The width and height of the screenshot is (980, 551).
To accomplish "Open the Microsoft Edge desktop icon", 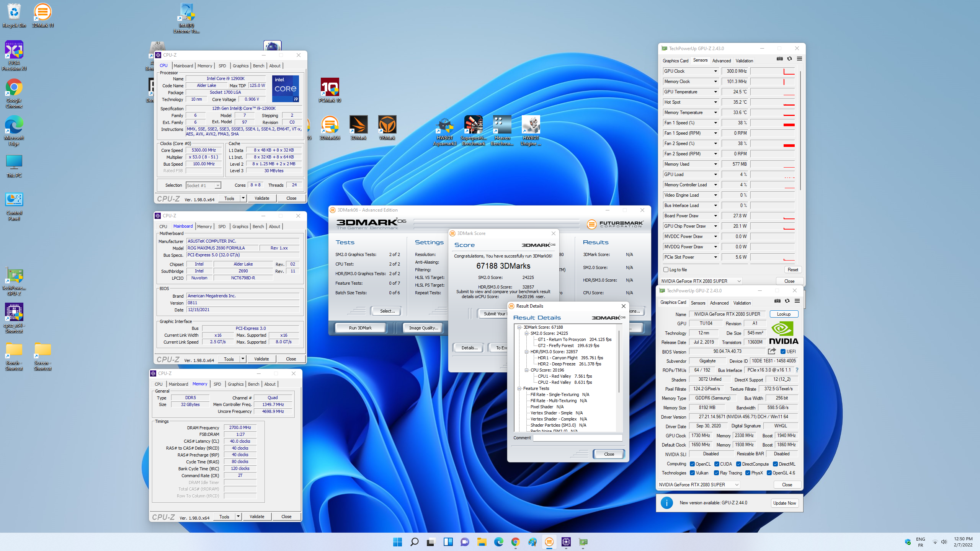I will (14, 131).
